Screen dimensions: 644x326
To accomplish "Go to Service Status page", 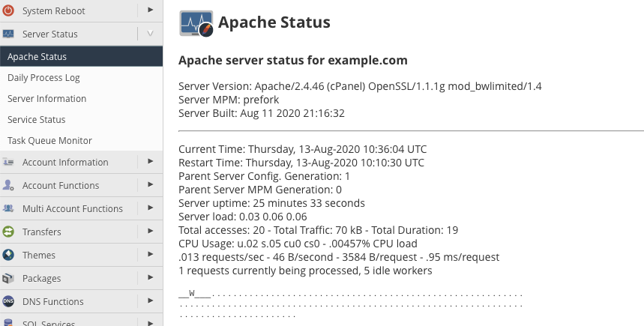I will point(37,120).
